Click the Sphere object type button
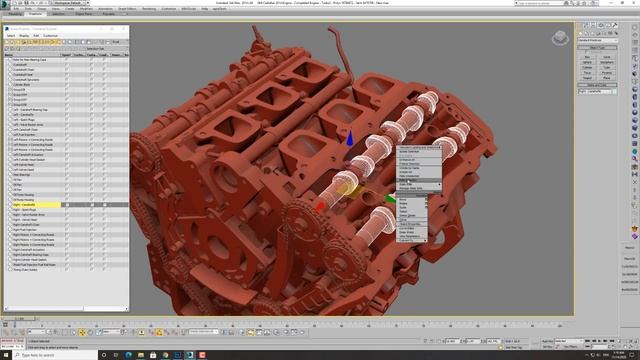640x360 pixels. pos(587,62)
